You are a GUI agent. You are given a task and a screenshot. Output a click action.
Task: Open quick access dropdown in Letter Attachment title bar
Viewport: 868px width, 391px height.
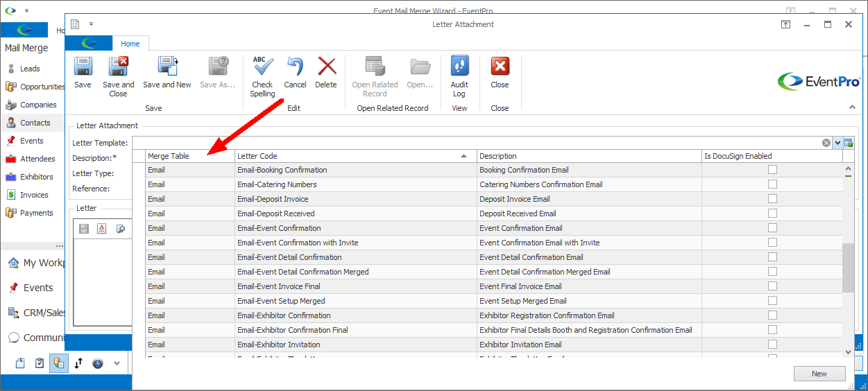pos(91,24)
